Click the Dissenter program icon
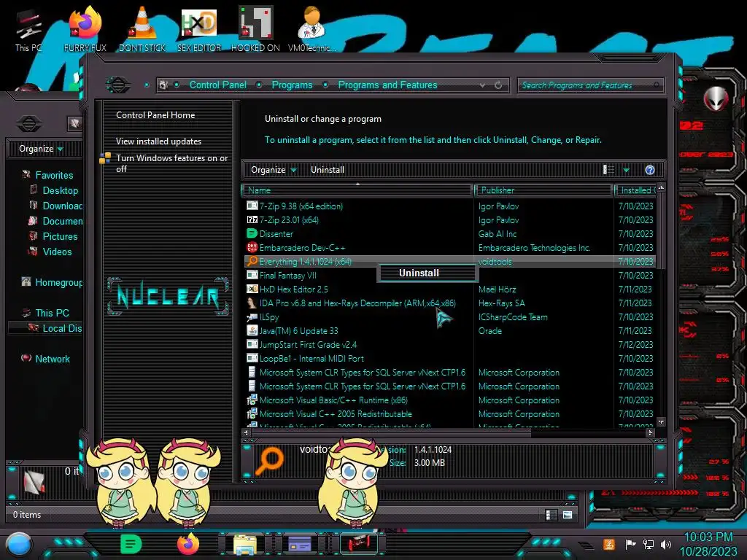This screenshot has width=747, height=560. coord(252,234)
